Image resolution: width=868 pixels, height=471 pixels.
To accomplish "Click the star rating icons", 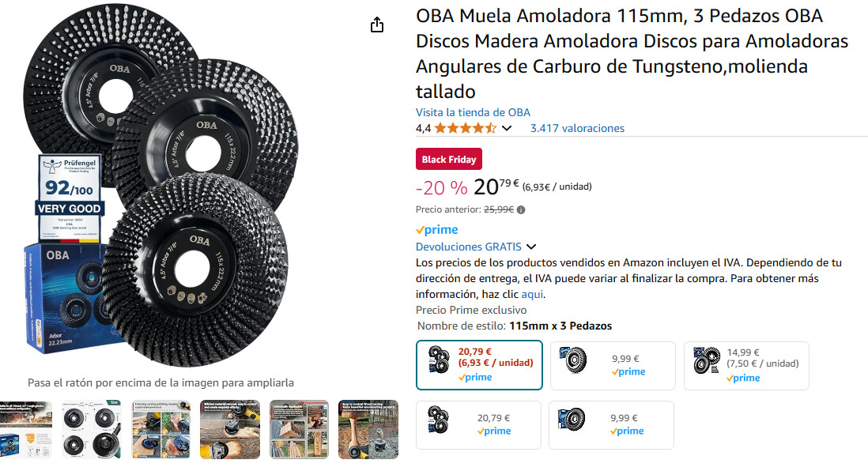I will coord(466,128).
